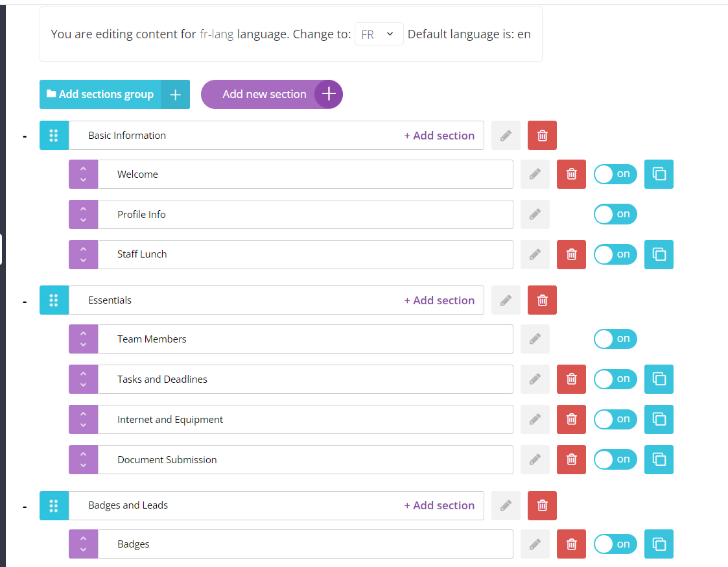Edit the Tasks and Deadlines section
728x567 pixels.
(535, 380)
